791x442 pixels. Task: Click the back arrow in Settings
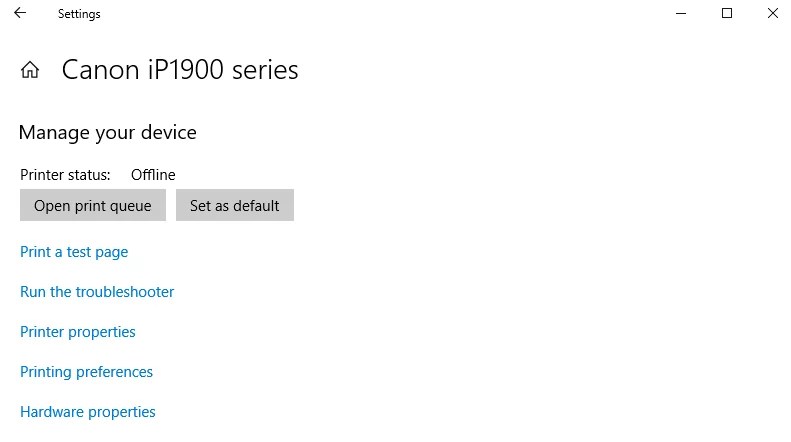click(20, 14)
